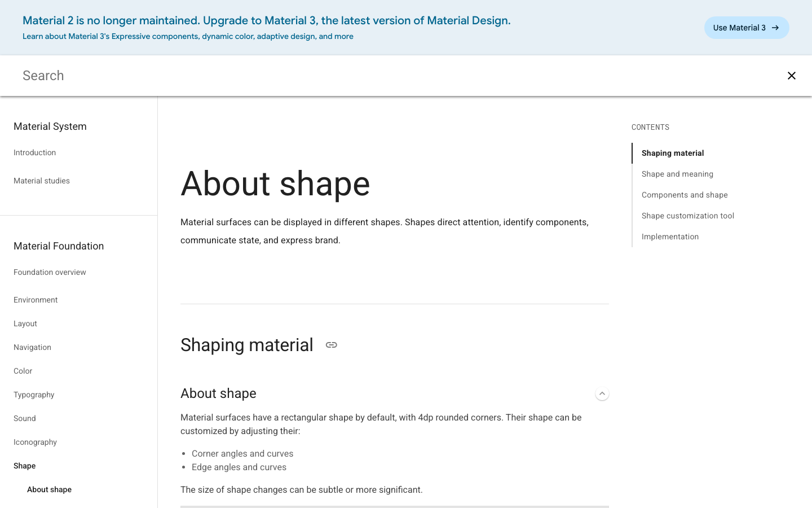Screen dimensions: 812x508
Task: Click the About shape page title
Action: [x=275, y=183]
